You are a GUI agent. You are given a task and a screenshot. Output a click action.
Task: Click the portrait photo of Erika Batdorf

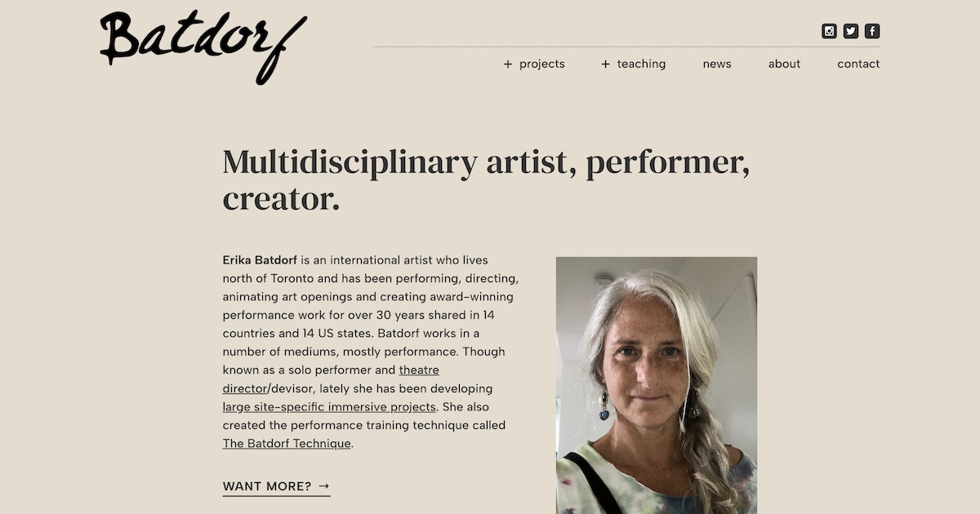coord(656,383)
